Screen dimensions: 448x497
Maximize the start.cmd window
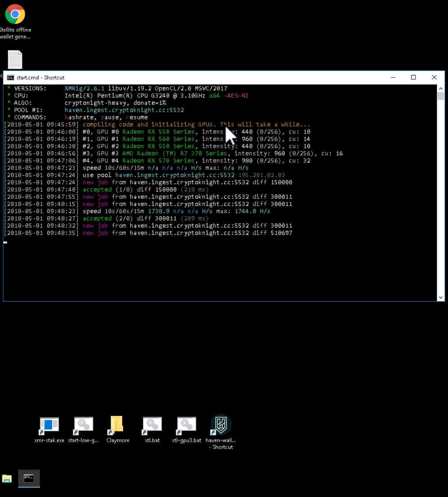[x=413, y=78]
